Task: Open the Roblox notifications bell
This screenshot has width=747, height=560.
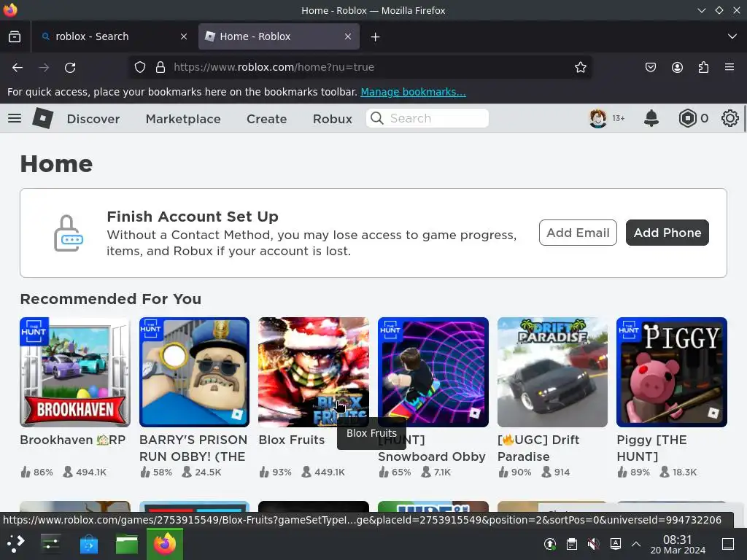Action: tap(651, 118)
